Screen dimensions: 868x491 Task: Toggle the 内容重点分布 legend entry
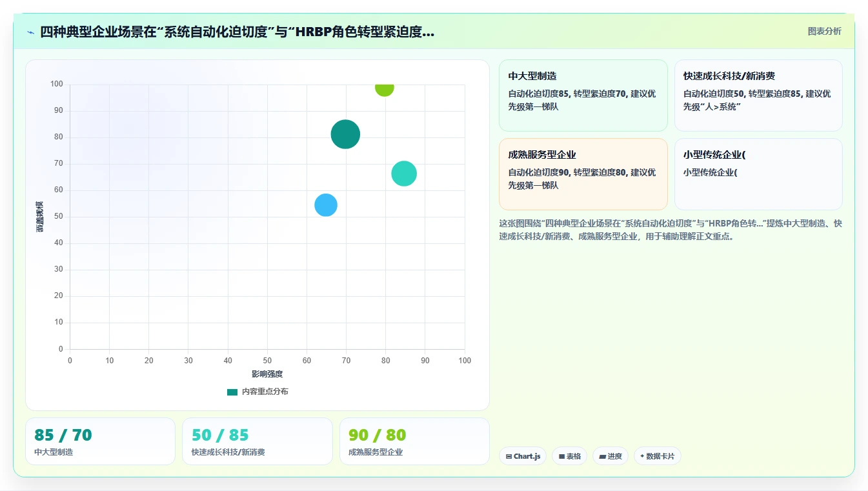pos(257,392)
